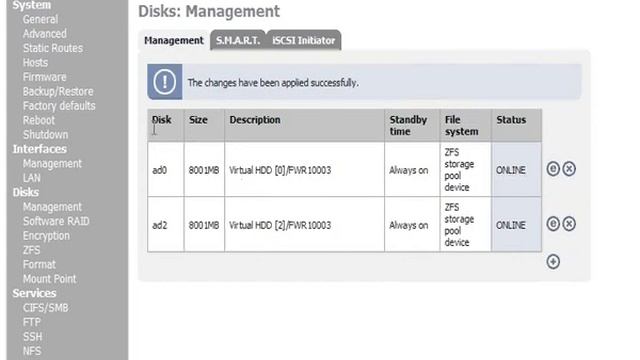Open Factory defaults
The height and width of the screenshot is (360, 640).
coord(59,106)
